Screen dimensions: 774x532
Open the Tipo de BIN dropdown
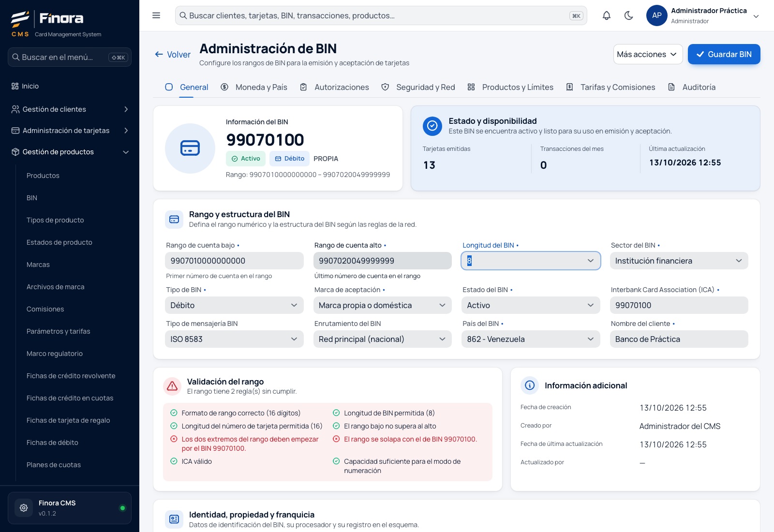[x=234, y=305]
